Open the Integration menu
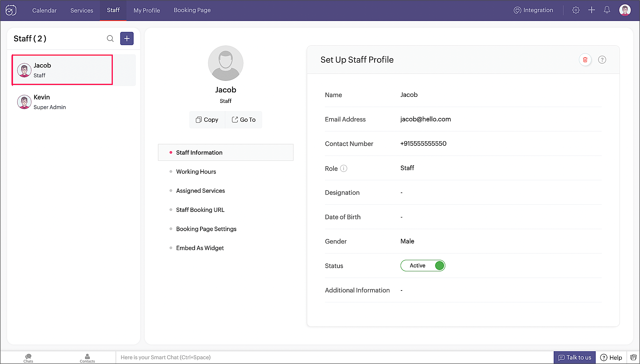Viewport: 640px width, 364px height. coord(533,10)
